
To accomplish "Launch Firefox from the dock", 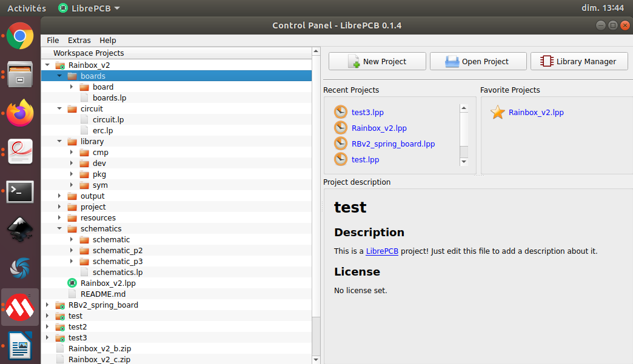I will point(20,113).
